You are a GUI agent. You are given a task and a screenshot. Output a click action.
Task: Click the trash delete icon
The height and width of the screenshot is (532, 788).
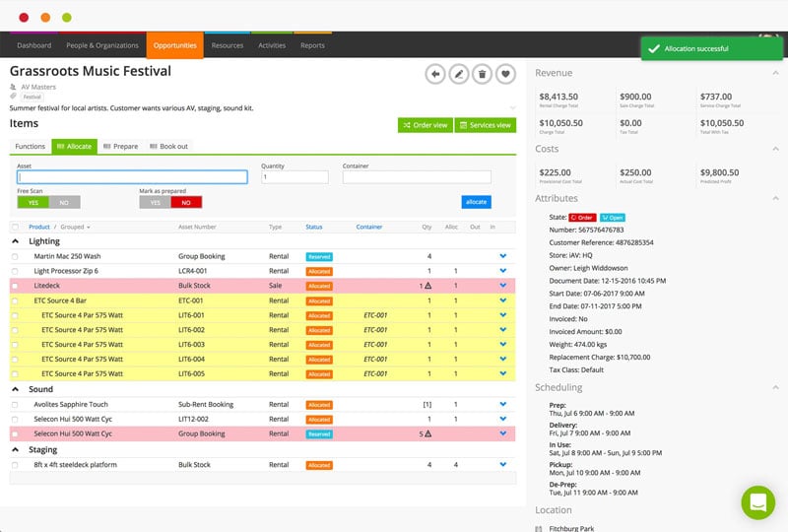coord(483,74)
